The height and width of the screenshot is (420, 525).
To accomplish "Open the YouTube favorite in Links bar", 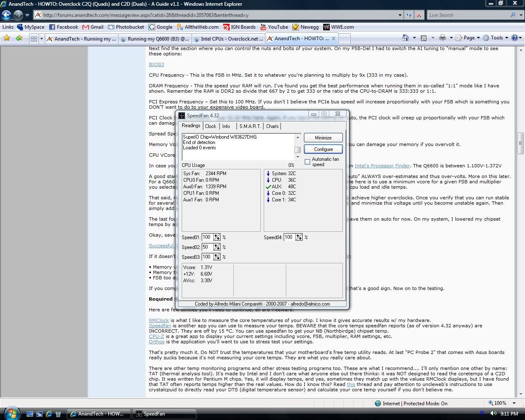I will click(274, 27).
